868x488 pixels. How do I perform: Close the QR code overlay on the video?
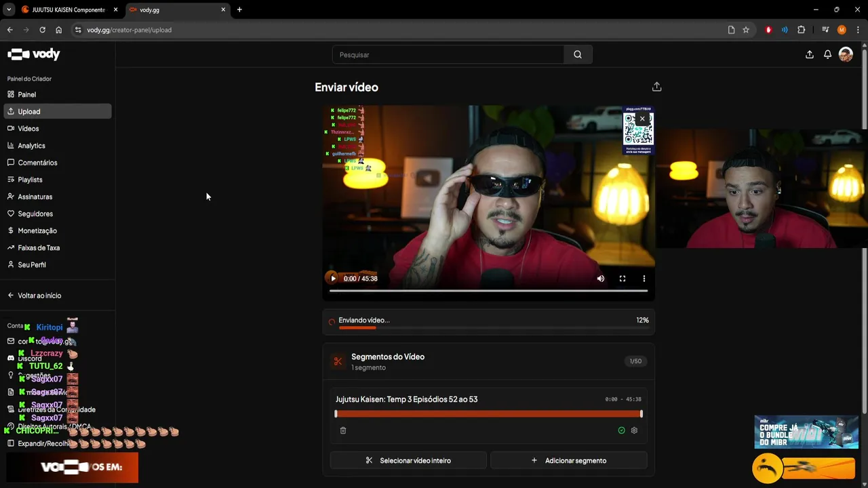(642, 119)
